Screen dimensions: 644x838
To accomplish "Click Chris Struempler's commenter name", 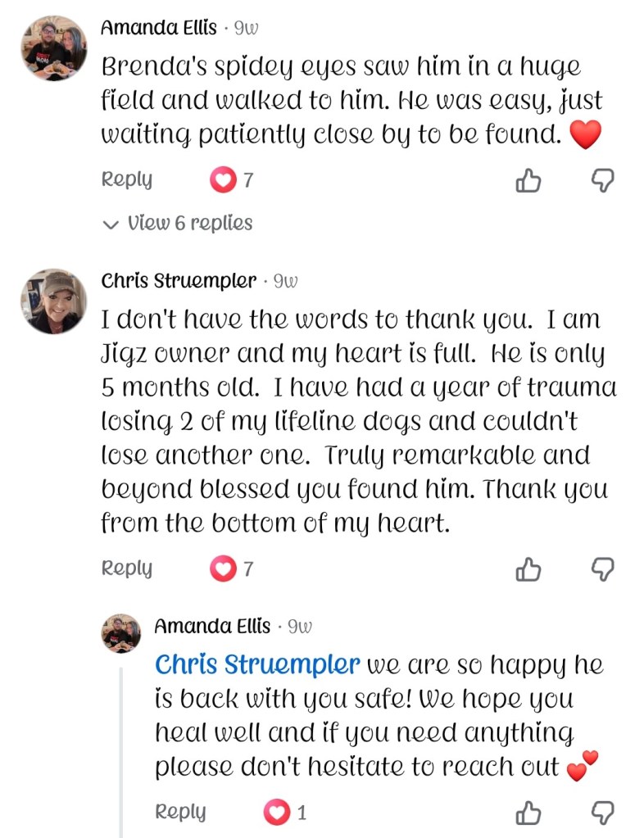I will coord(179,281).
